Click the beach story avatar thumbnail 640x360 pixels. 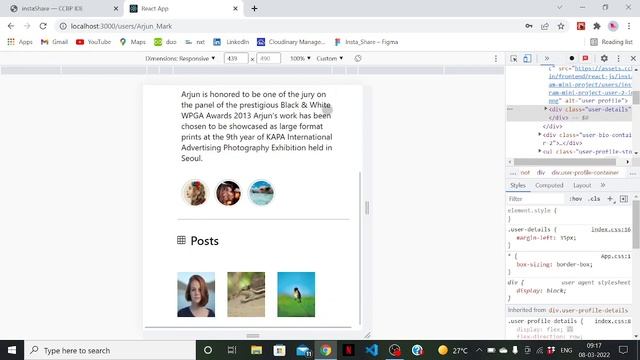261,193
